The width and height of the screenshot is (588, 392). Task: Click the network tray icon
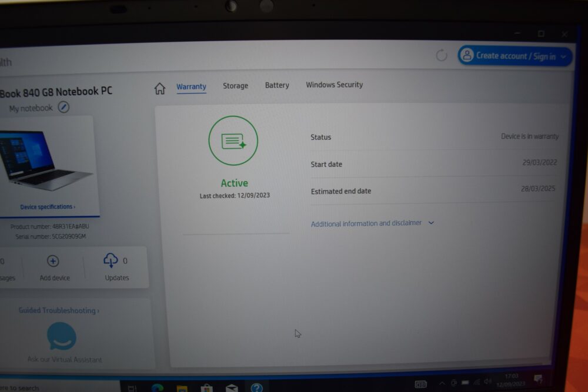pos(477,382)
